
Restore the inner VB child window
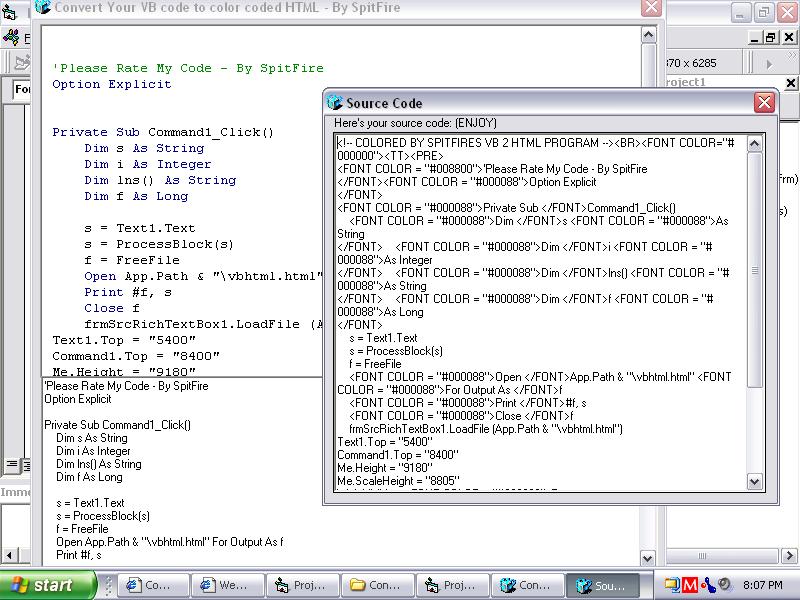coord(770,38)
